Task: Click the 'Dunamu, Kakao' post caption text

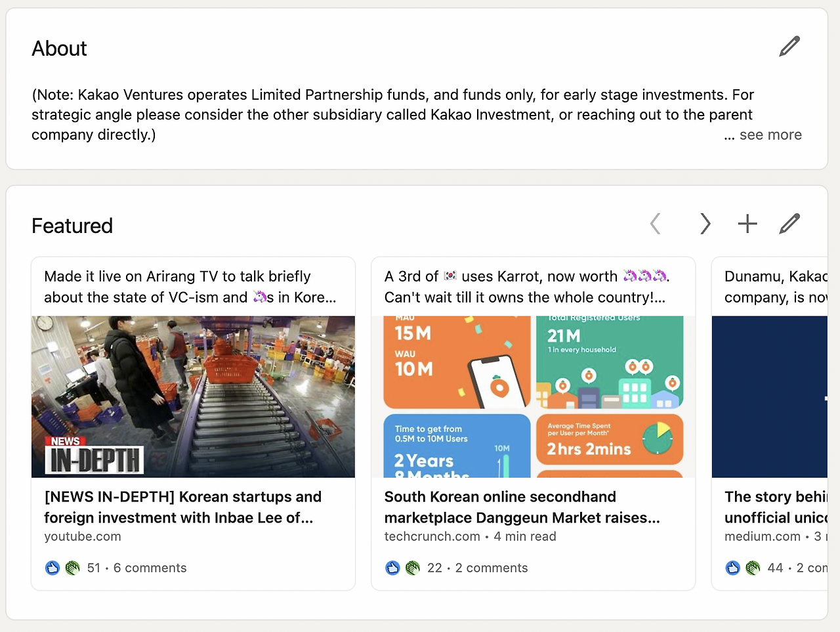Action: coord(776,287)
